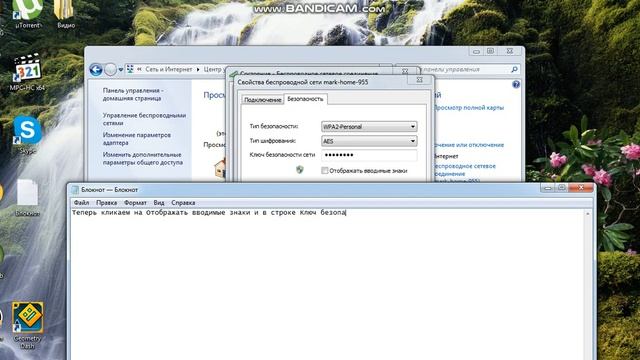Open Формат menu in Notepad
Screen dimensions: 640x360
[x=135, y=203]
